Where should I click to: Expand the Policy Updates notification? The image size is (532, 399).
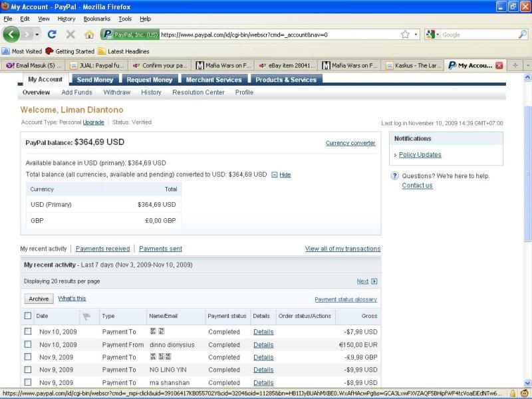[420, 155]
